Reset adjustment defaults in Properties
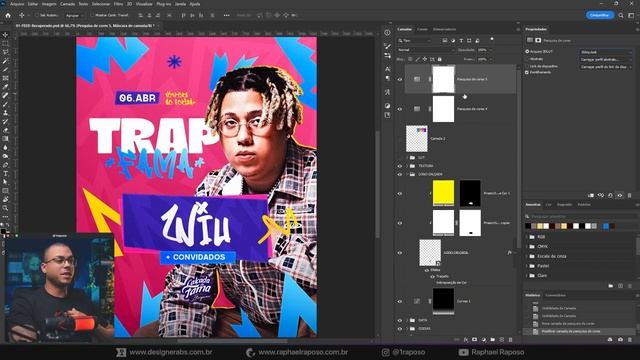 pyautogui.click(x=610, y=196)
